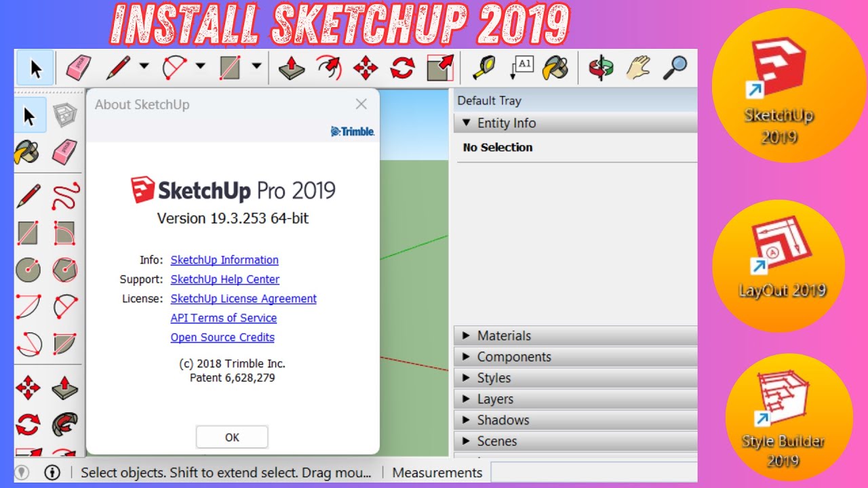
Task: Pick the 3 Point Arc tool
Action: point(28,344)
